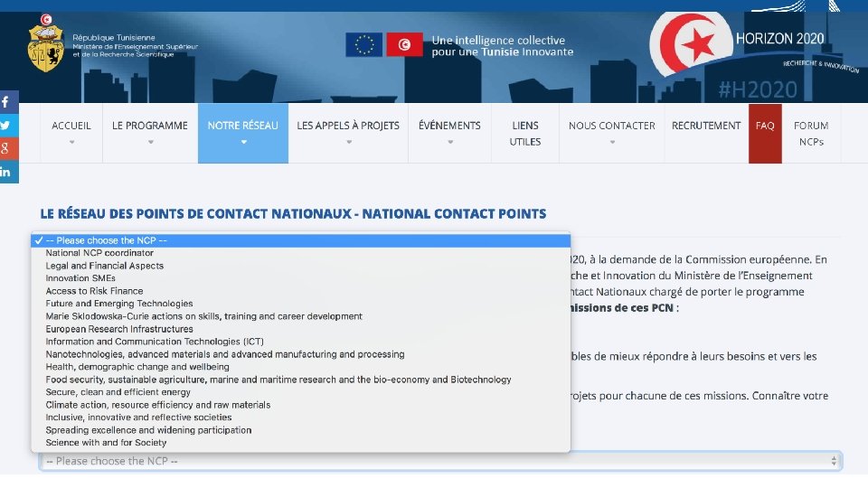Choose Nanotechnologies, advanced materials option

[300, 354]
